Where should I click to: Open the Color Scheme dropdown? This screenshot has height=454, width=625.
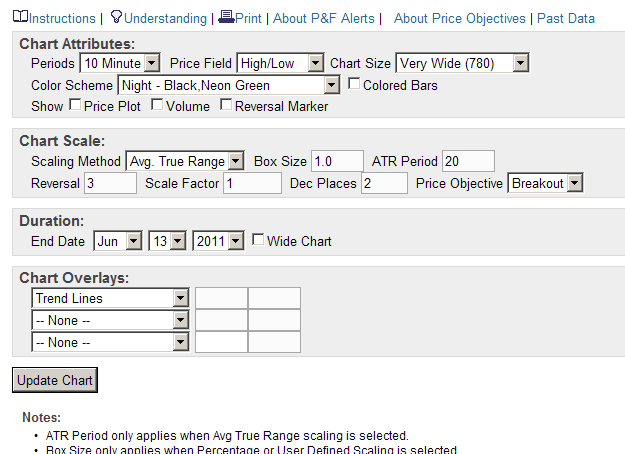(229, 85)
